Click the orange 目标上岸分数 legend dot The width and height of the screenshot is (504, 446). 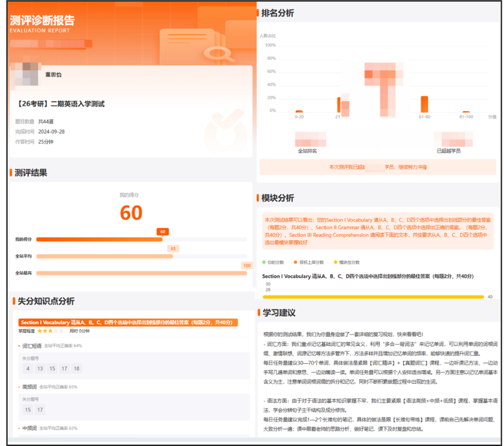click(296, 262)
